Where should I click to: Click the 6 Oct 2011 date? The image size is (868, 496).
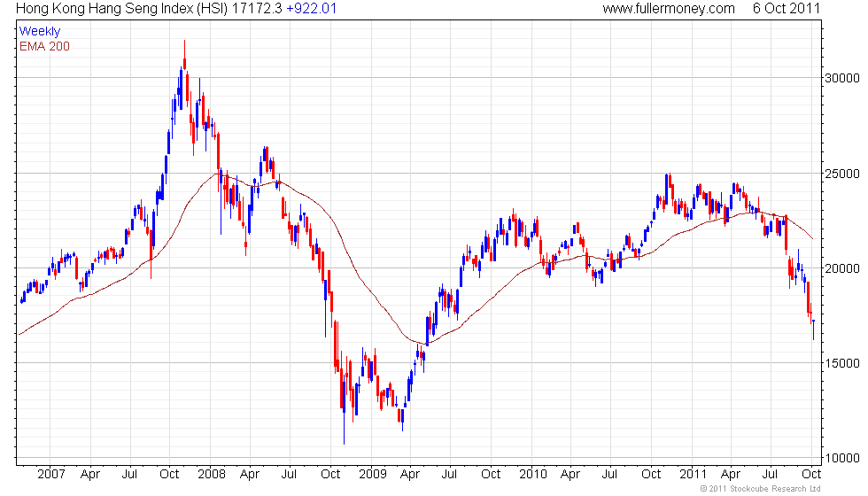tap(787, 8)
